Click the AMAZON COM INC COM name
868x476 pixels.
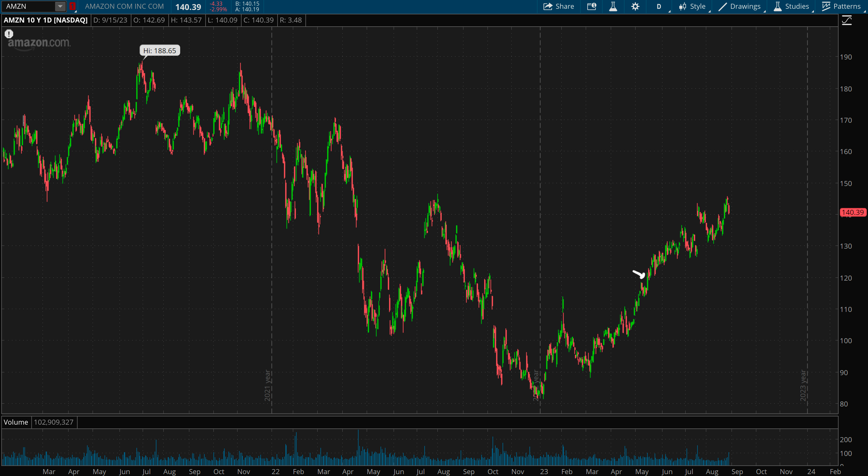[124, 6]
